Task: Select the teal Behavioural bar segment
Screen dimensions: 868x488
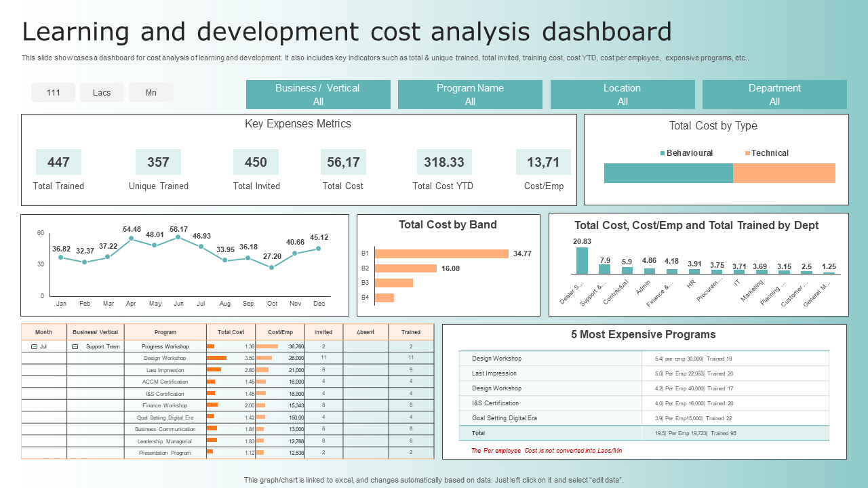Action: (669, 173)
